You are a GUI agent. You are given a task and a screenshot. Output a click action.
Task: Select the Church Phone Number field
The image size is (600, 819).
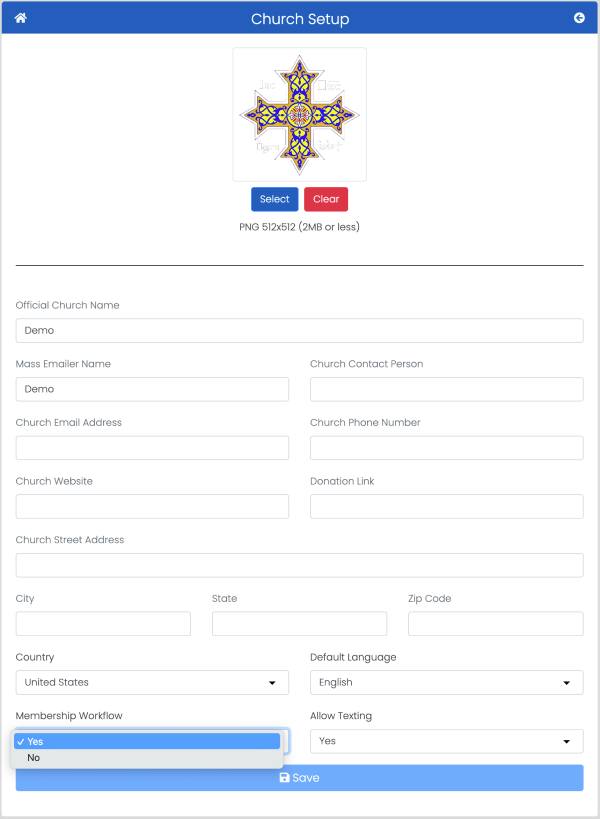446,448
